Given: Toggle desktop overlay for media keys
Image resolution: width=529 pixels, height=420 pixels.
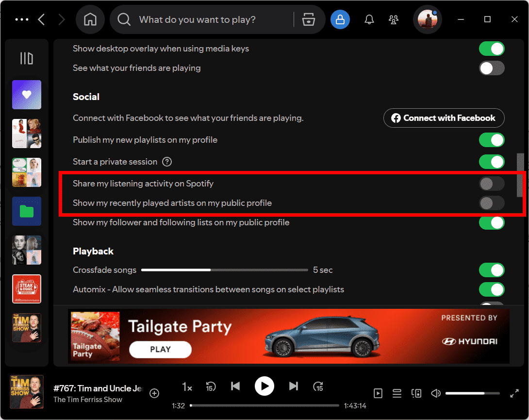Looking at the screenshot, I should point(492,49).
